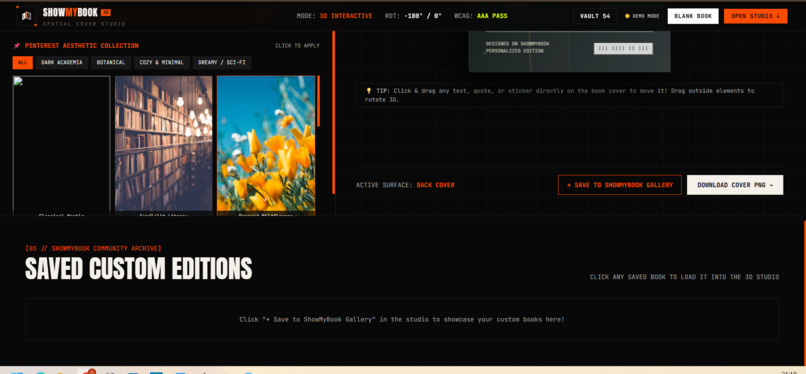Click the 'BACK COVER' active surface value
The image size is (806, 374).
(x=435, y=185)
